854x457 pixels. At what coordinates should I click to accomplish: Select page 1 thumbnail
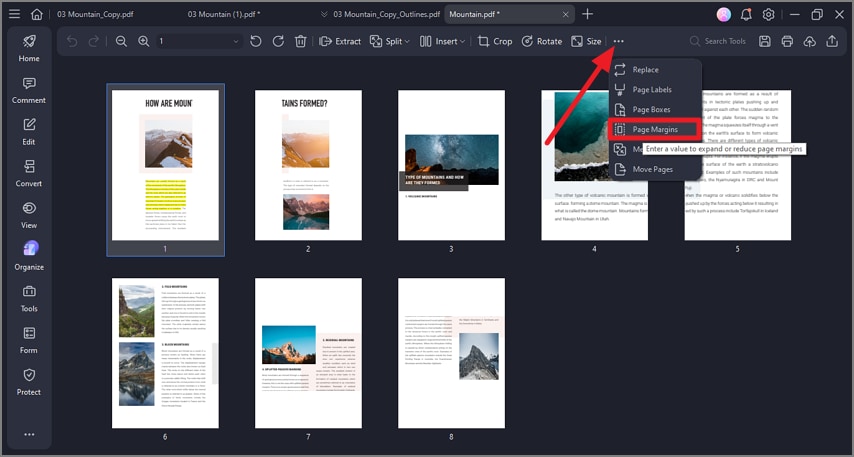(165, 165)
